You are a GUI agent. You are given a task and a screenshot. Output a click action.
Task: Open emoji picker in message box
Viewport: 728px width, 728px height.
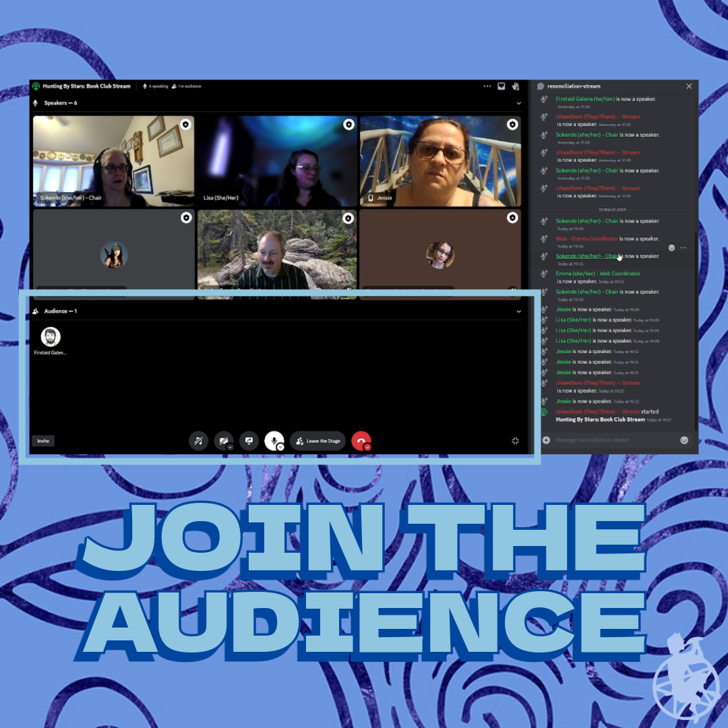pyautogui.click(x=684, y=440)
